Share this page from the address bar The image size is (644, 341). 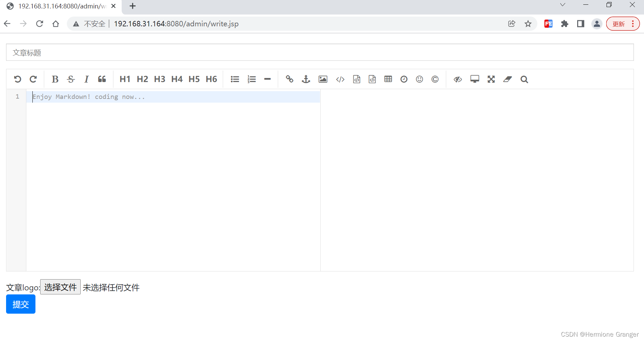tap(512, 24)
